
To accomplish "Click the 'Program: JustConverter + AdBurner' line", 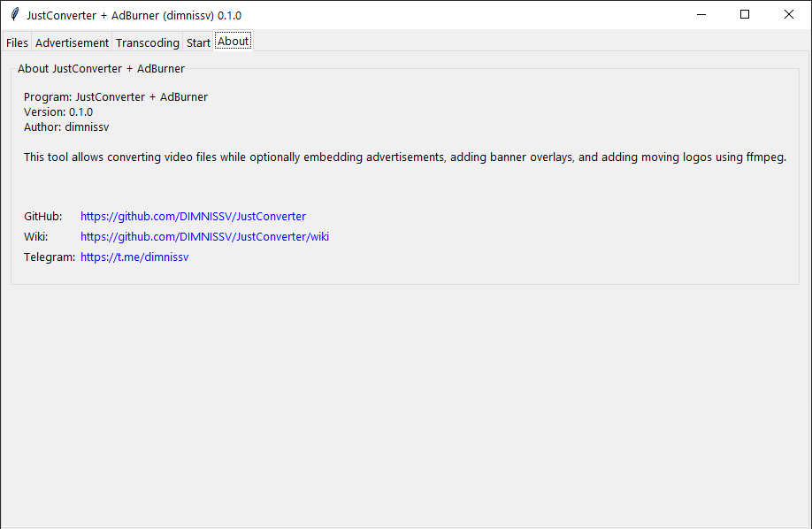I will point(116,97).
